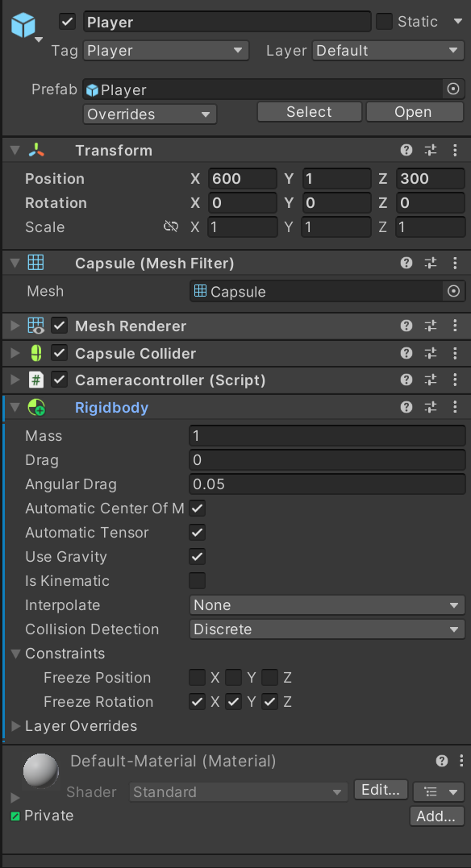Check the Static checkbox

click(384, 22)
